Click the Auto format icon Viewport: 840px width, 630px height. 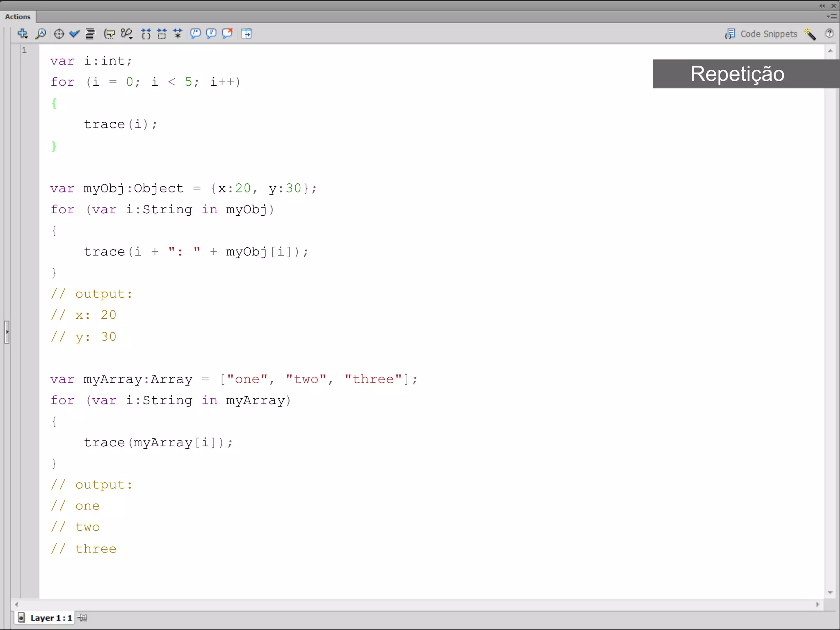90,34
